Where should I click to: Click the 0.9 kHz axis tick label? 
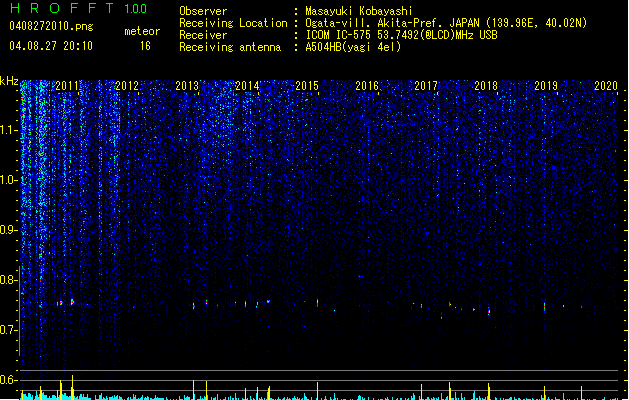8,230
